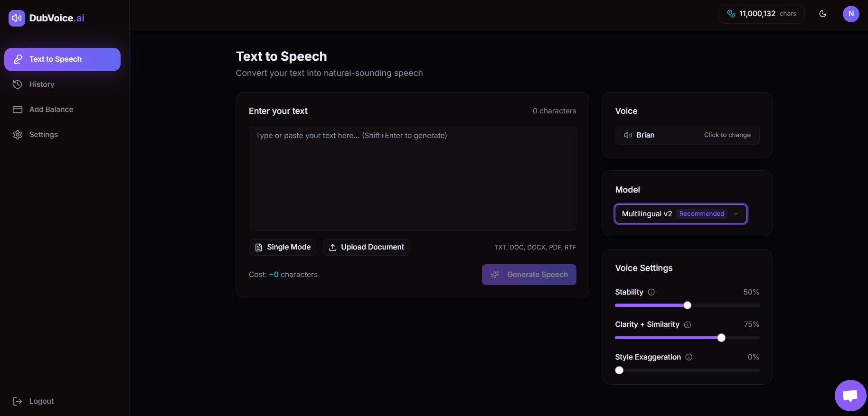Click the Stability 50% value

click(751, 292)
